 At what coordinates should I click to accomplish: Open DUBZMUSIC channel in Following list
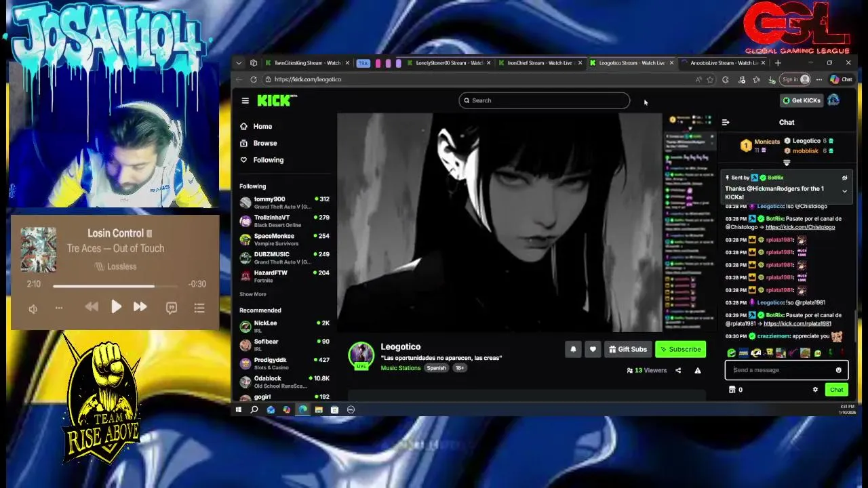tap(284, 258)
